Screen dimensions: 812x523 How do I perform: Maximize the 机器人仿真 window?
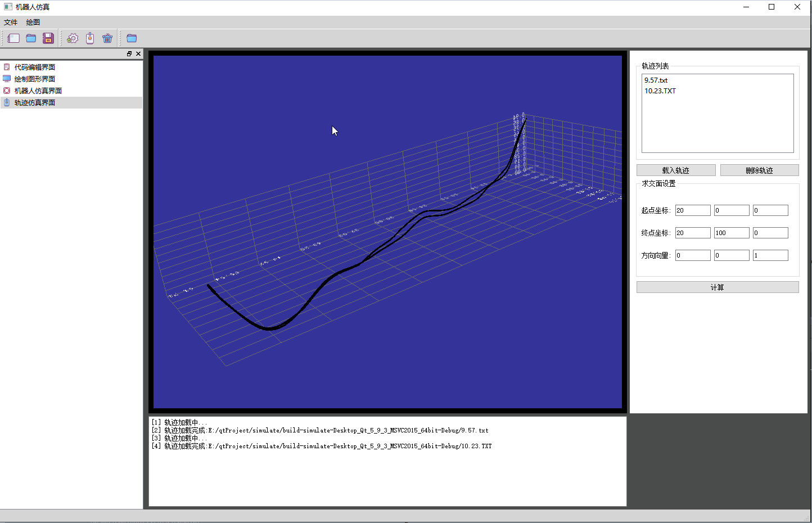pos(772,7)
